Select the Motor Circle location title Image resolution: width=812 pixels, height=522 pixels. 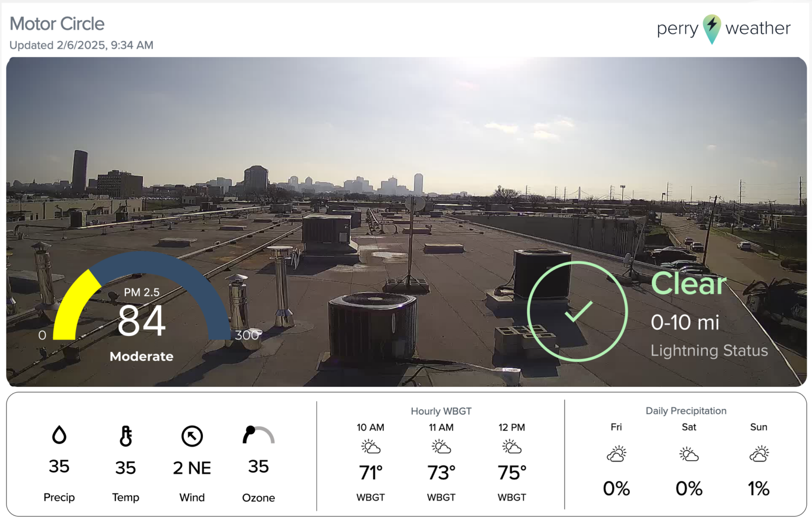click(57, 24)
